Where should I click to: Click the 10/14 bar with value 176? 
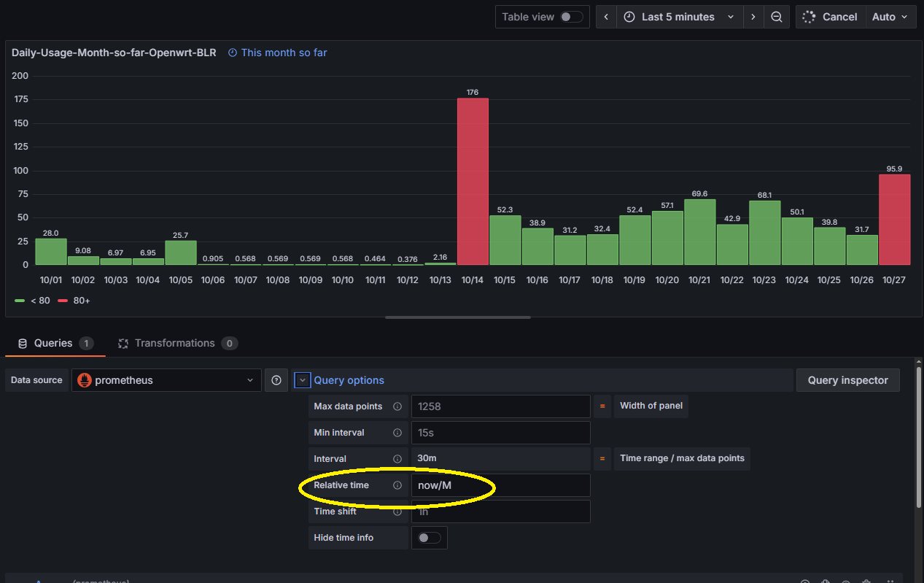[473, 182]
